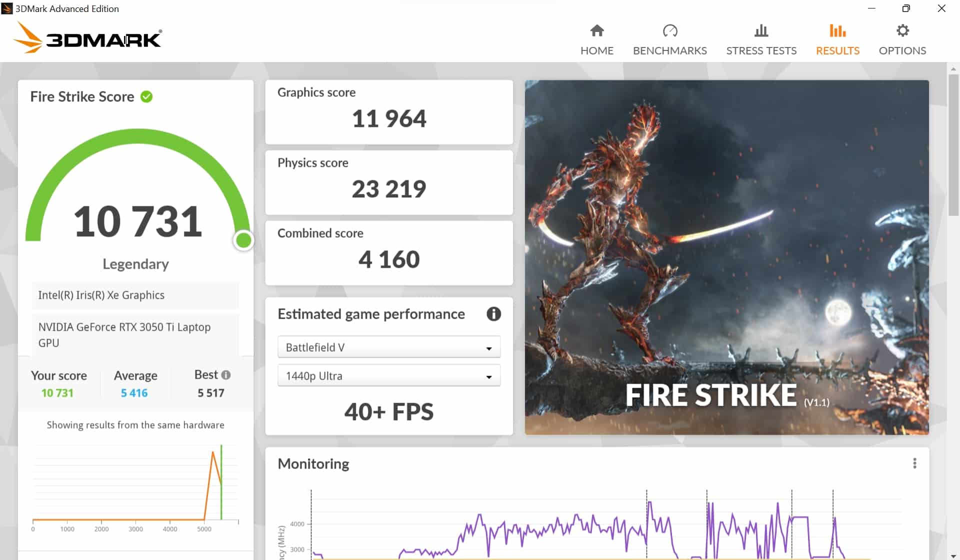The height and width of the screenshot is (560, 960).
Task: Click the average score 5 416
Action: click(134, 393)
